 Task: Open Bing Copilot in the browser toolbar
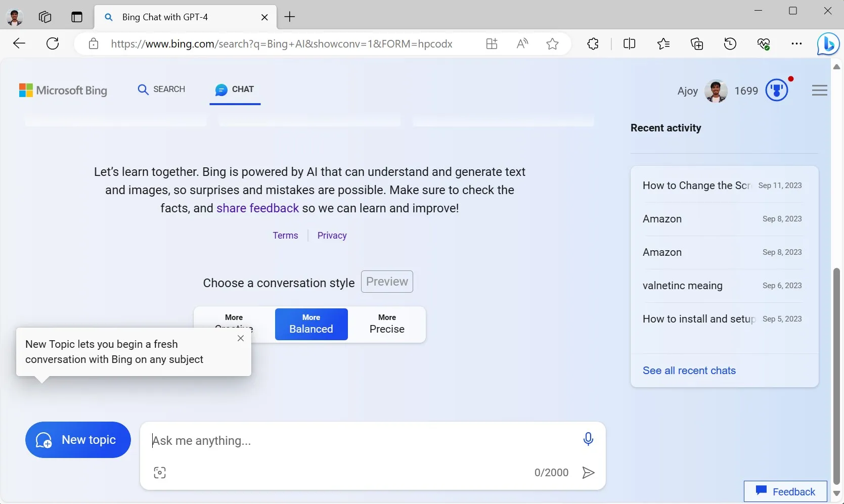828,43
